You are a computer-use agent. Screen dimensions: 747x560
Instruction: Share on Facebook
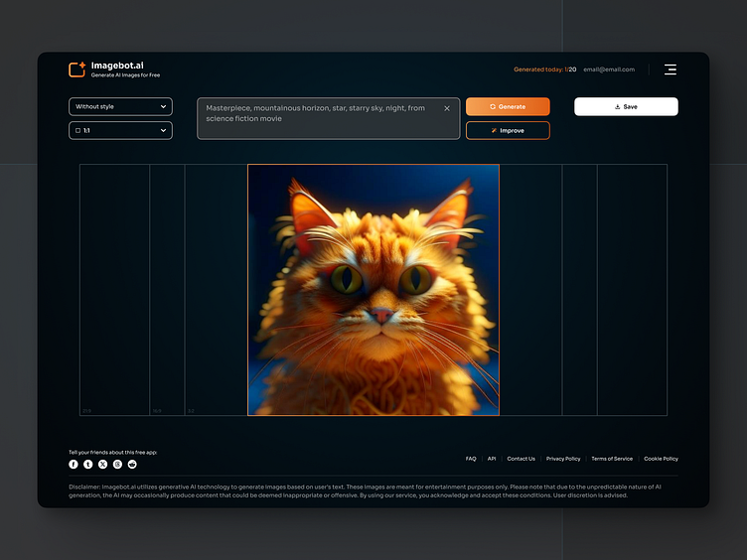(74, 464)
